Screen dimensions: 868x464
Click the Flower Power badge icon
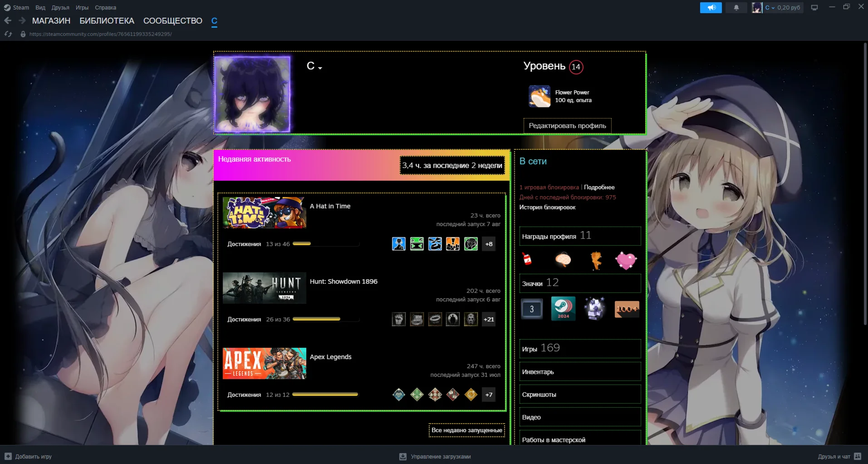(x=539, y=96)
